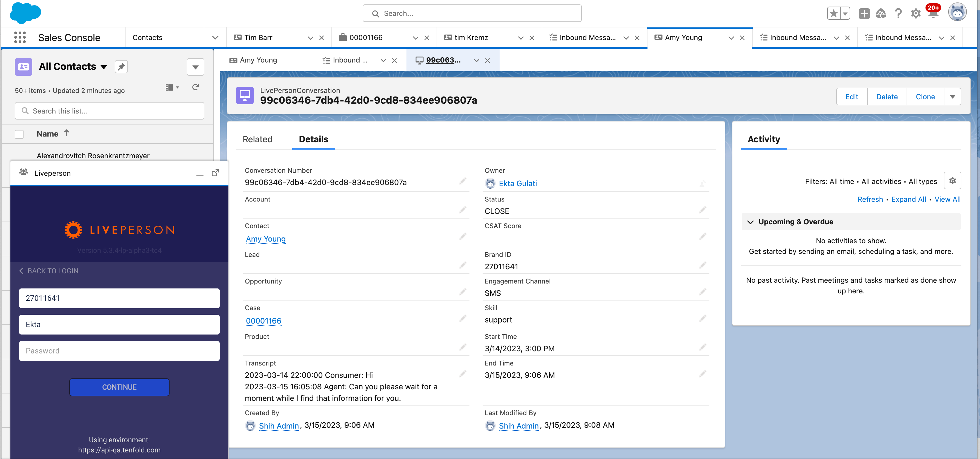Click the Edit button

[852, 97]
